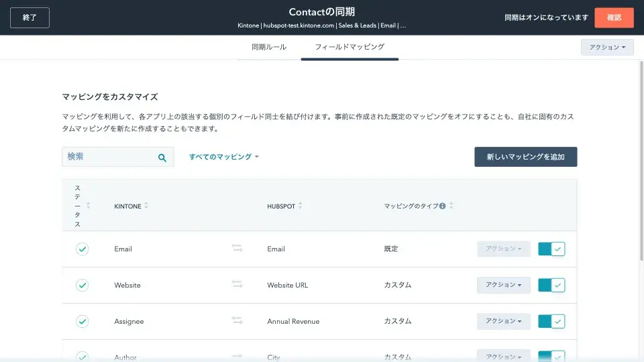Open the top-right アクション dropdown

coord(606,48)
